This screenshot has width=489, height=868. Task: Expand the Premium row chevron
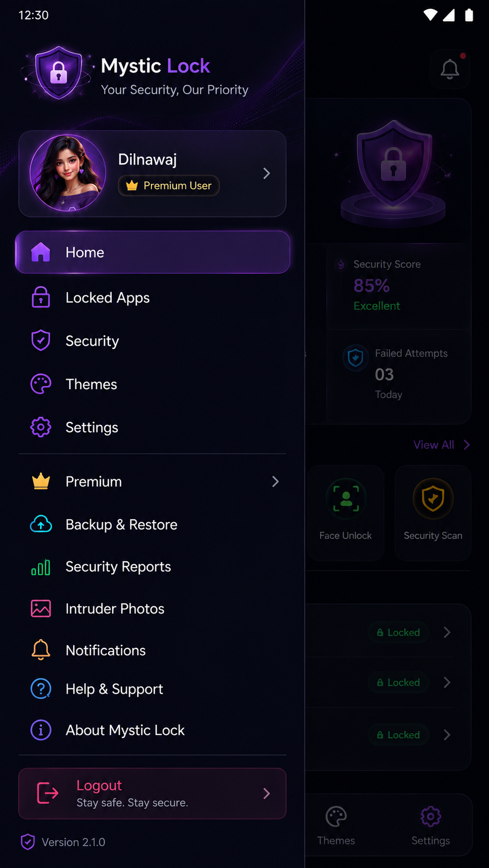pyautogui.click(x=275, y=482)
